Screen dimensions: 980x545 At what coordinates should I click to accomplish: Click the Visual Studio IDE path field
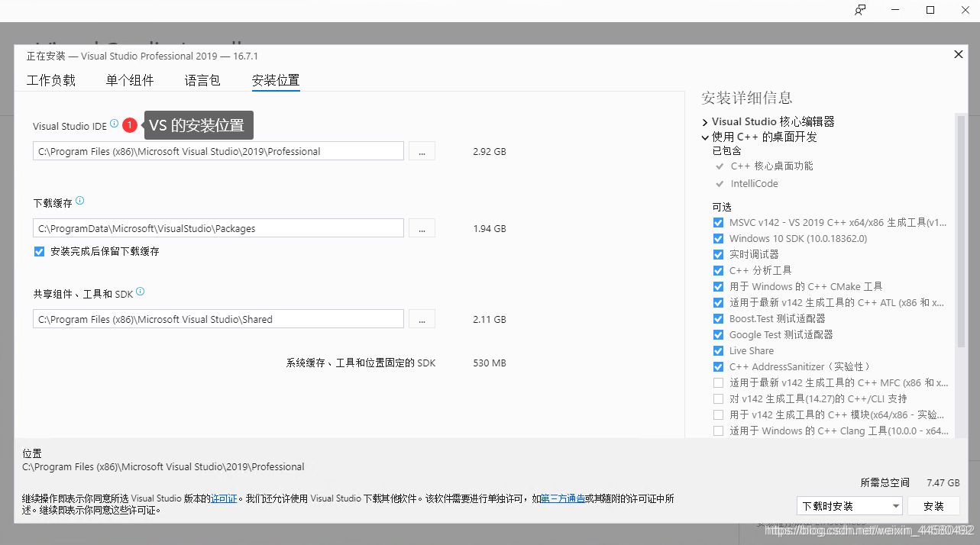coord(218,151)
